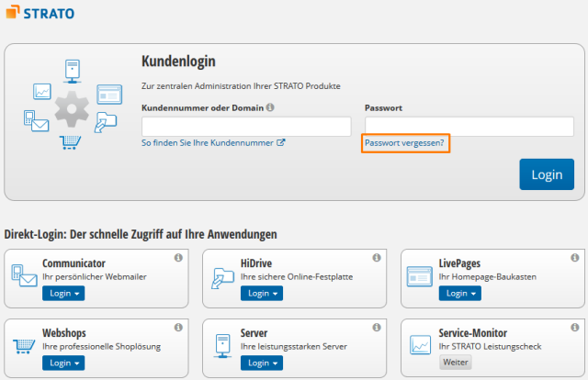
Task: Expand the HiDrive Login dropdown
Action: click(262, 293)
